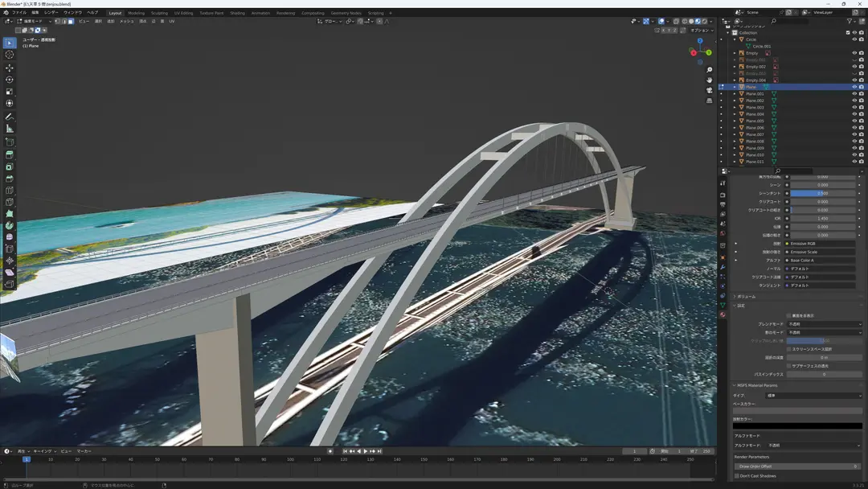This screenshot has width=868, height=489.
Task: Collapse the MSFS Material Params panel
Action: pos(735,385)
